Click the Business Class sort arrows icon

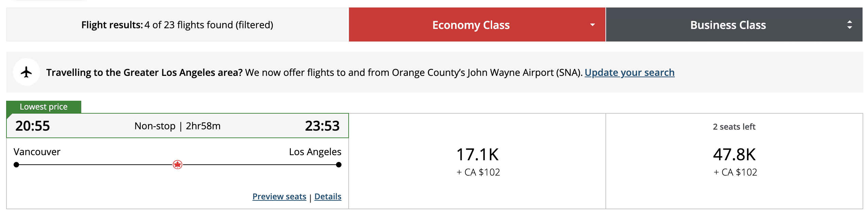(x=849, y=25)
